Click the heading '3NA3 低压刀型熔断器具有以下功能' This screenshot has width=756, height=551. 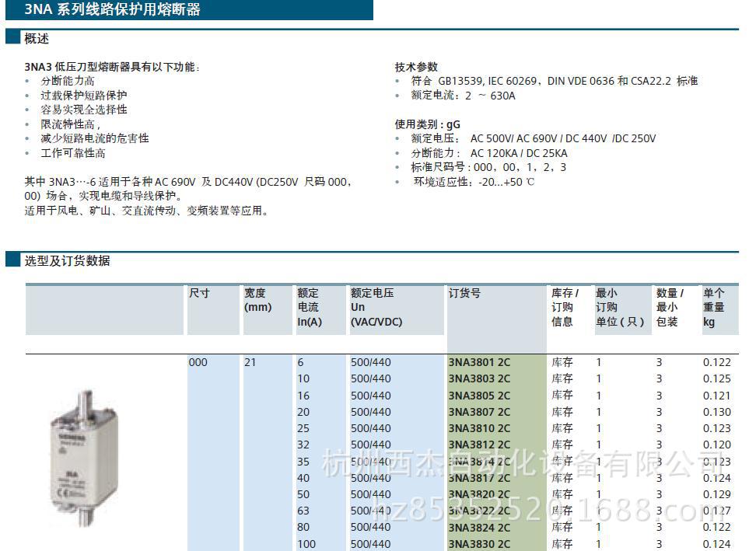click(x=112, y=67)
